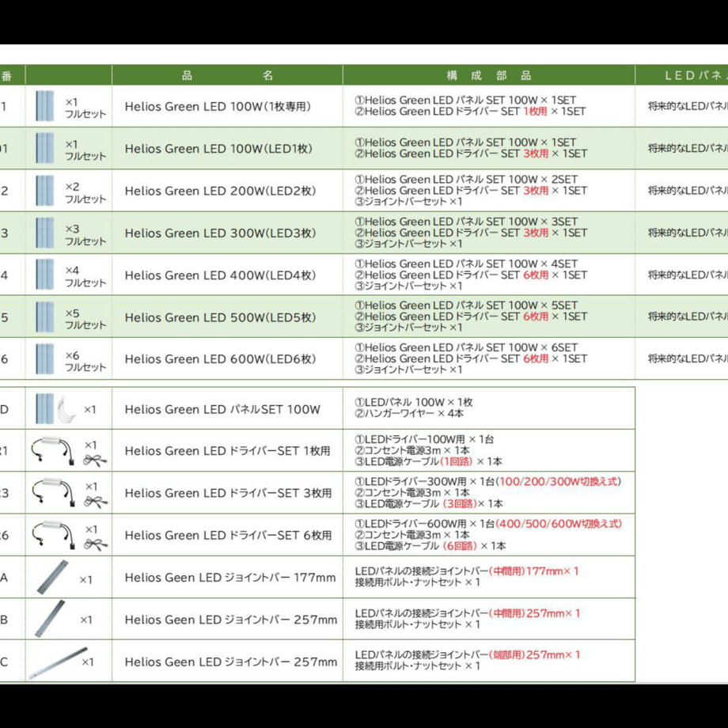Click the joint bar image in row B (中間用 257mm)
This screenshot has width=728, height=728.
pos(50,619)
